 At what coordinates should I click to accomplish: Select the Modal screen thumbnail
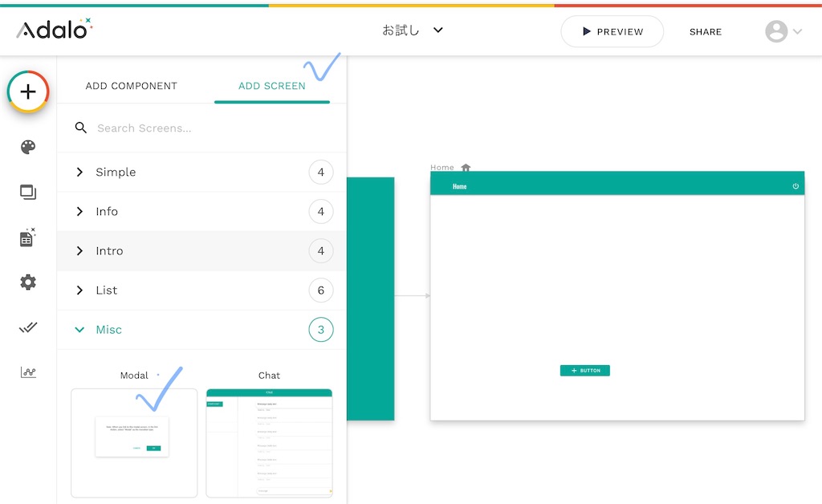click(x=134, y=443)
